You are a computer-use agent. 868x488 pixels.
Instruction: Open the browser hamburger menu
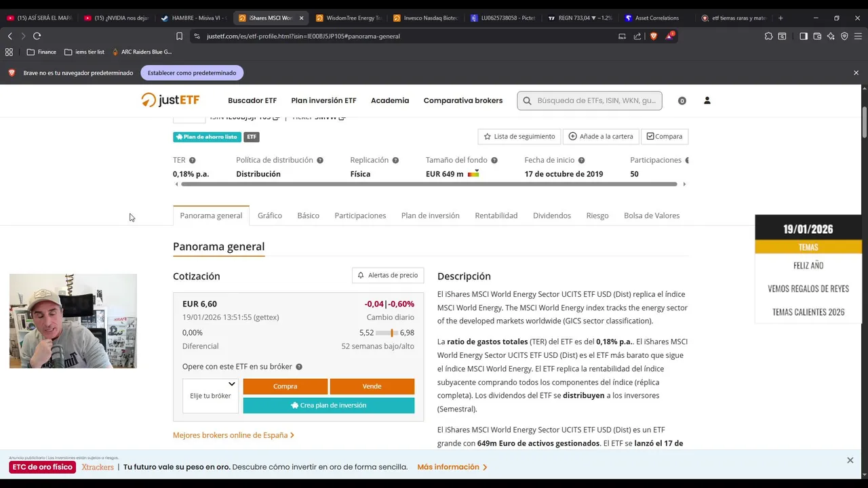(x=858, y=36)
